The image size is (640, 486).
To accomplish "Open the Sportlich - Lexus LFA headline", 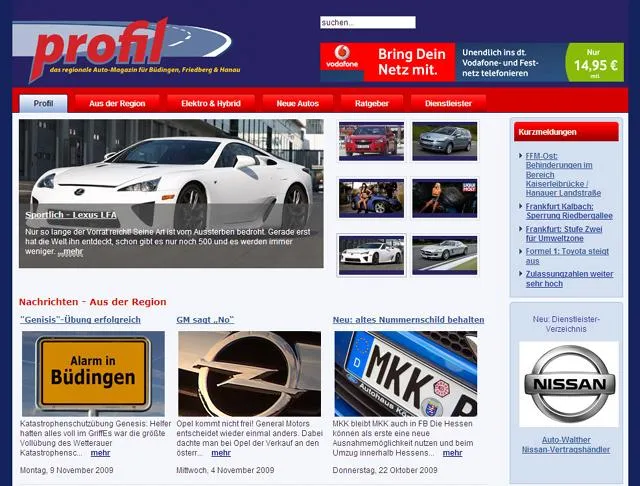I will click(x=71, y=215).
